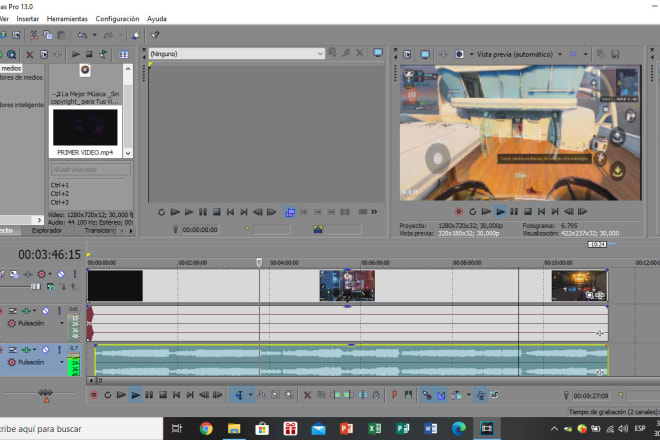The width and height of the screenshot is (660, 440).
Task: Click the Copy icon in main toolbar
Action: point(48,35)
